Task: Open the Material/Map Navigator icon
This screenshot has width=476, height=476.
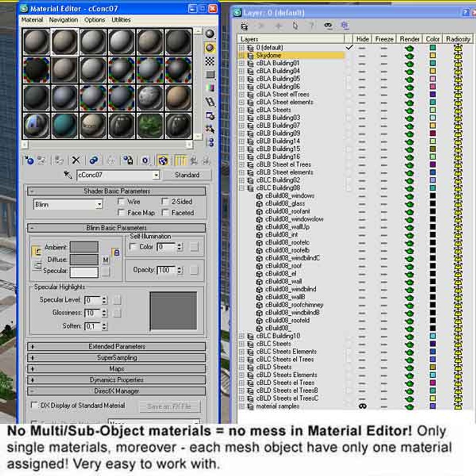Action: point(210,142)
